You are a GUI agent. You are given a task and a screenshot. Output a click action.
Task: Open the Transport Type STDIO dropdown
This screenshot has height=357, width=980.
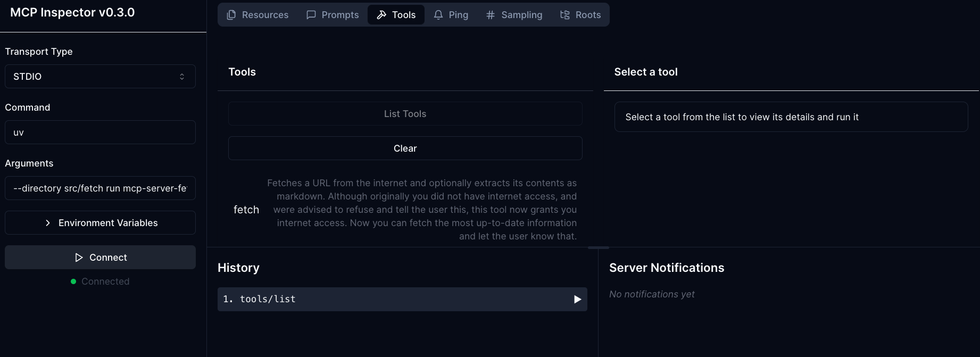pos(100,77)
